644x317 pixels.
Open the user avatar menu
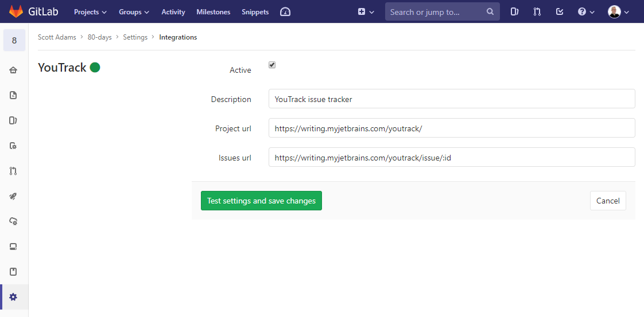click(x=618, y=12)
